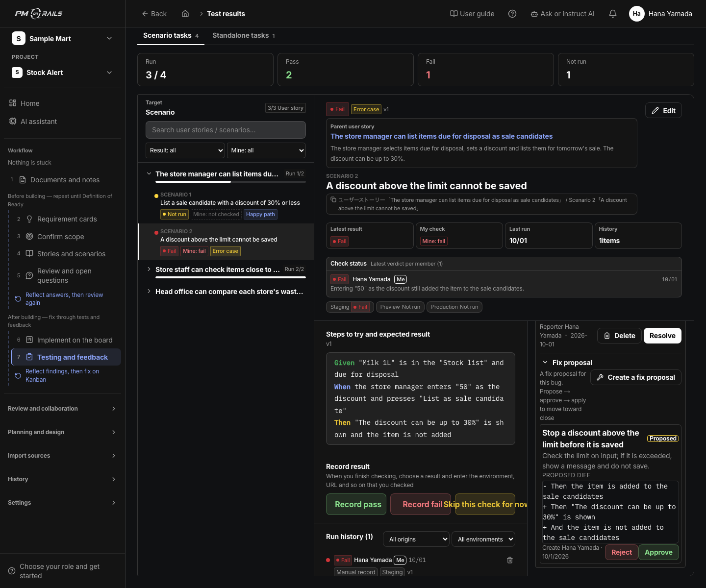Screen dimensions: 706x588
Task: Open Review and open questions step
Action: point(66,275)
